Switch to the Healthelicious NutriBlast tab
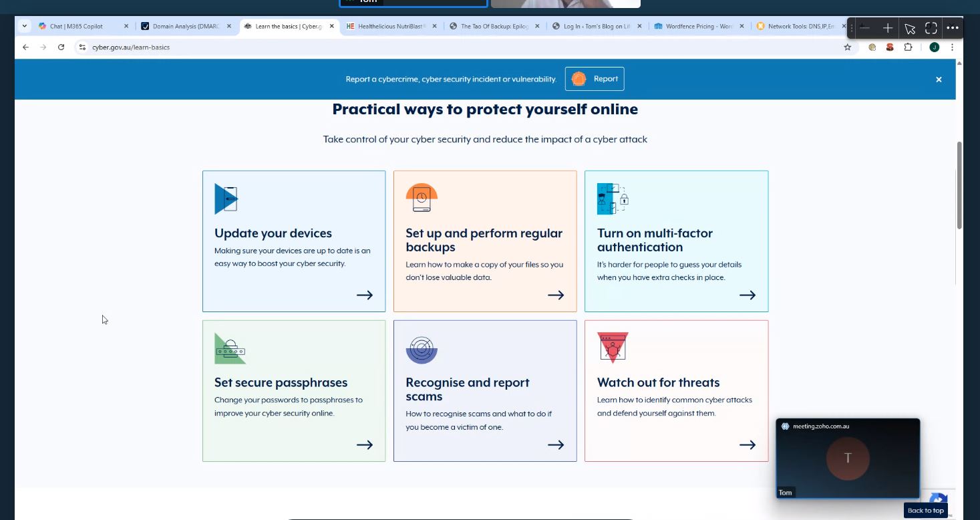This screenshot has width=980, height=520. pyautogui.click(x=387, y=25)
